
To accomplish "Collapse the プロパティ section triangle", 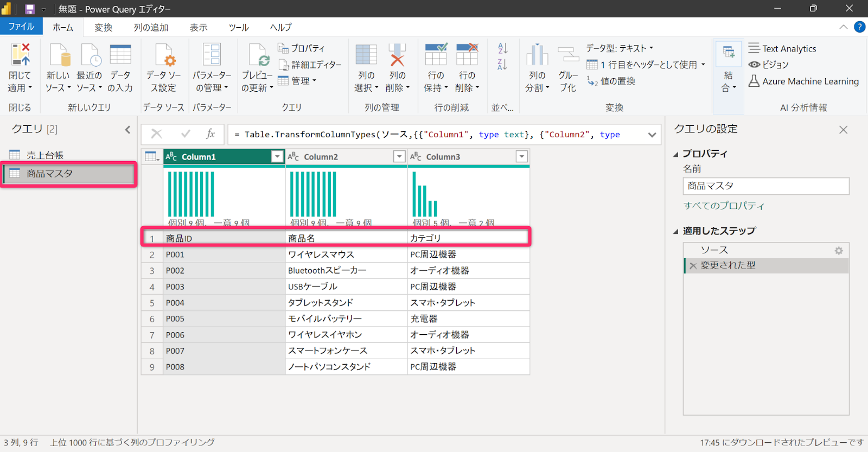I will [x=676, y=155].
